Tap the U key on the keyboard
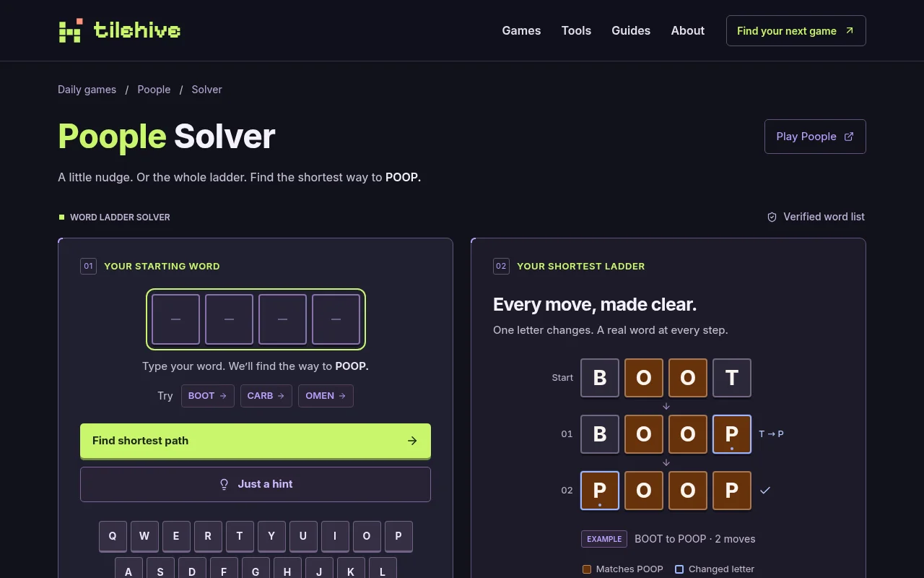 point(303,536)
